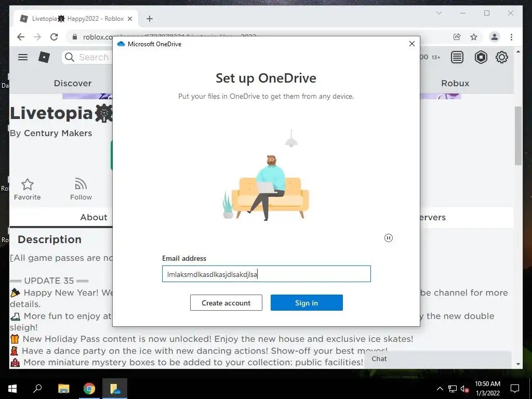Open the Chat panel in Roblox

coord(437,359)
